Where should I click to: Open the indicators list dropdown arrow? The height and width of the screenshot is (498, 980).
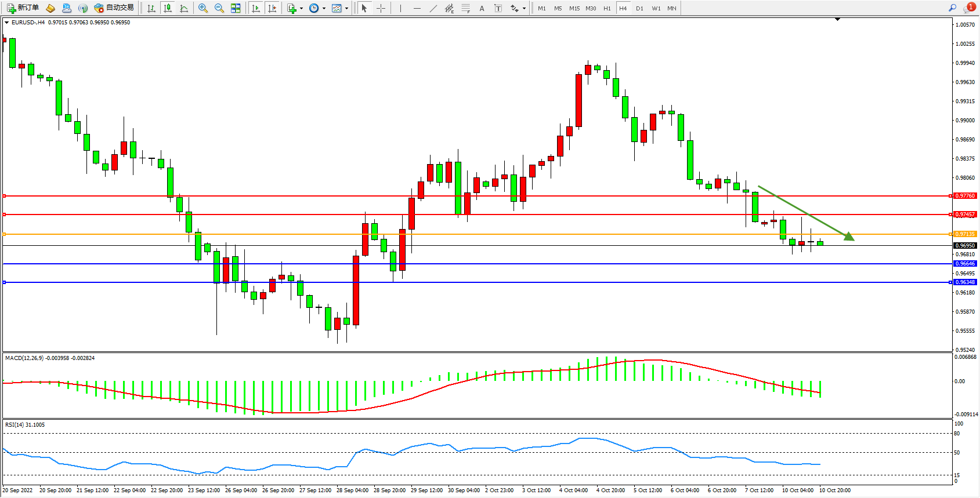(301, 8)
